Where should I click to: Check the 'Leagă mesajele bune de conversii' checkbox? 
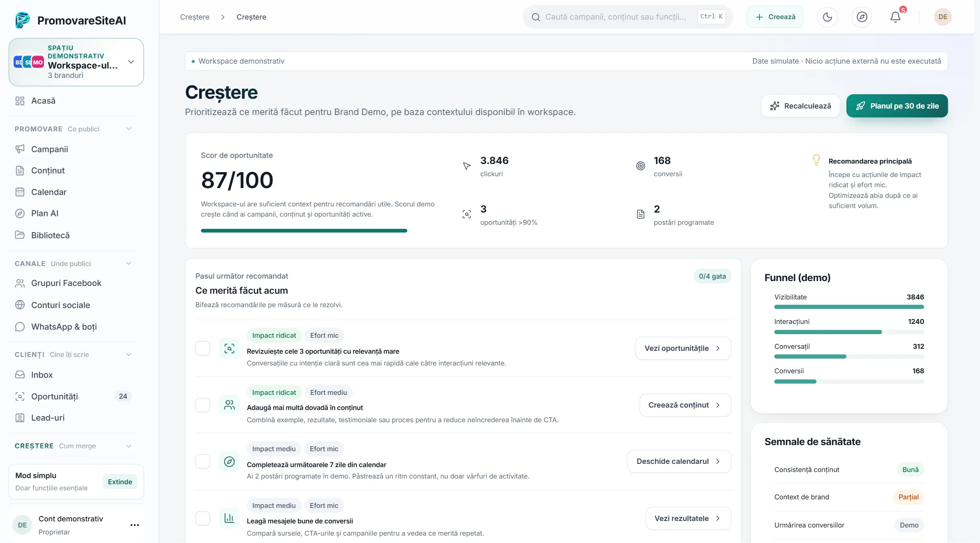(203, 519)
